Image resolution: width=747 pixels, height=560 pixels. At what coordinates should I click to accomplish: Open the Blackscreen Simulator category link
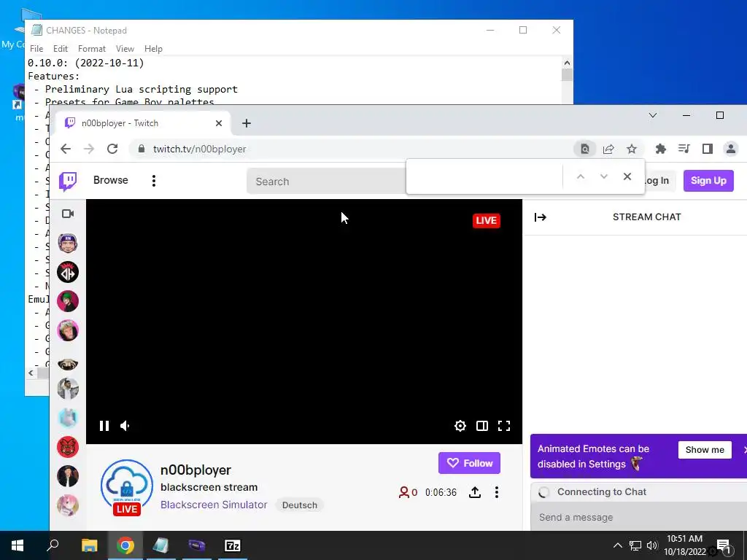tap(214, 505)
